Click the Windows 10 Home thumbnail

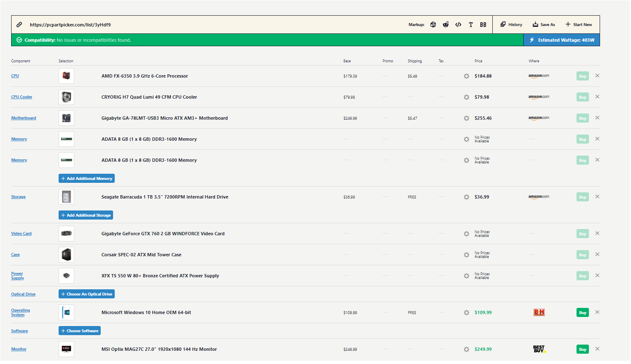tap(66, 312)
